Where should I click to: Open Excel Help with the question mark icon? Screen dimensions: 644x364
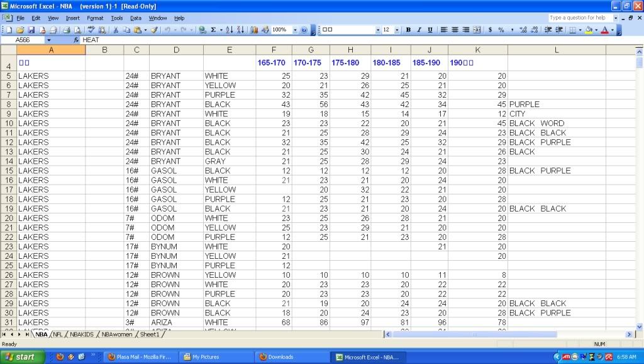(304, 30)
